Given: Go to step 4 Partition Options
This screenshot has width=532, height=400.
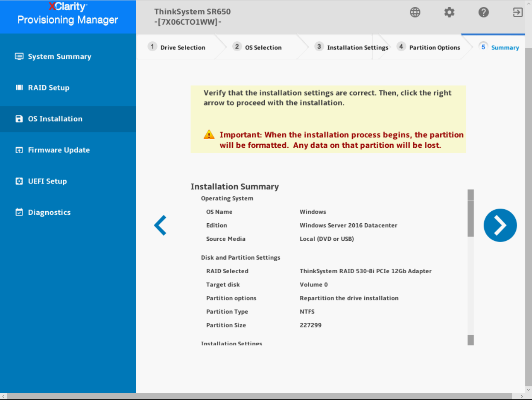Looking at the screenshot, I should click(428, 47).
